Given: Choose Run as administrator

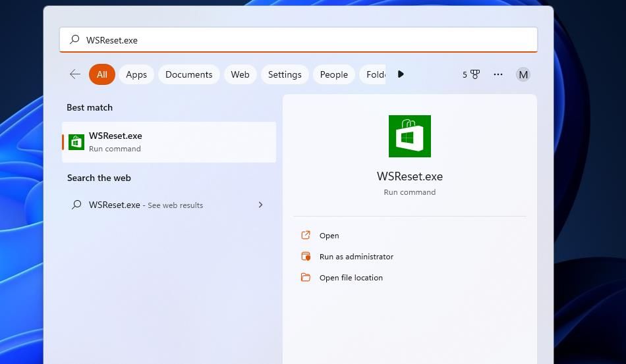Looking at the screenshot, I should click(356, 257).
